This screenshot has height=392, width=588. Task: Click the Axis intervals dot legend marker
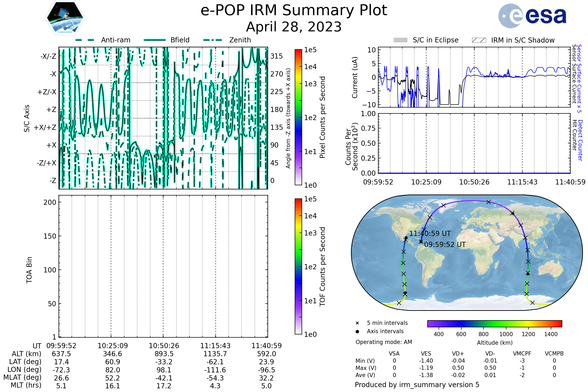pos(357,331)
